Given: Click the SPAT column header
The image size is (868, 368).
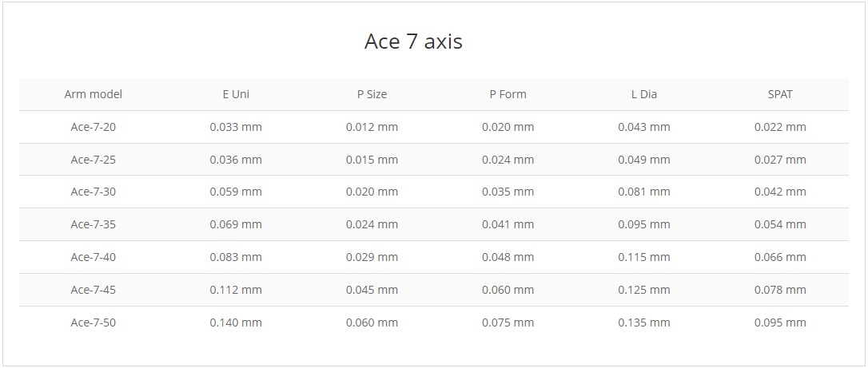Looking at the screenshot, I should (x=780, y=94).
